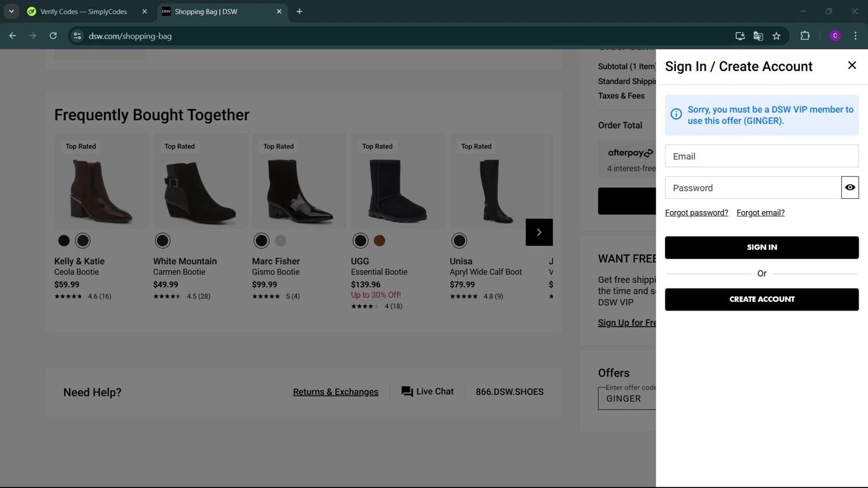Select black swatch for Unisa boot
The image size is (868, 488).
(x=459, y=241)
